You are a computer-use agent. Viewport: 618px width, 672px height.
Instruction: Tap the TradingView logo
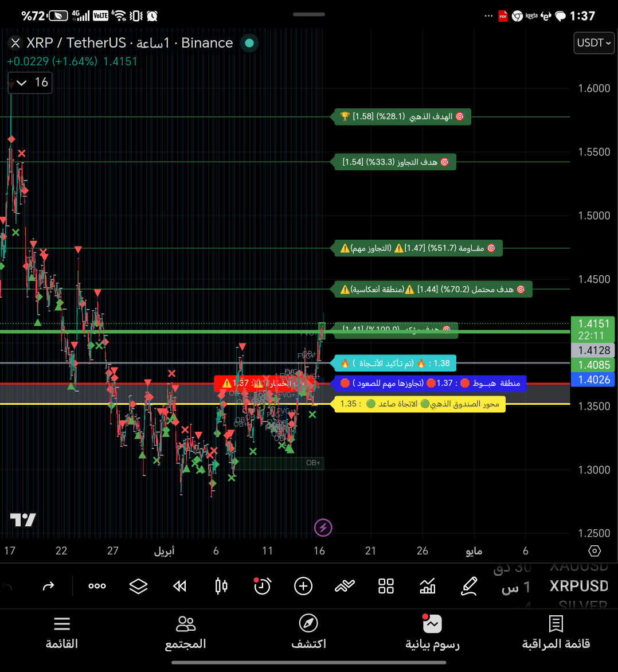(23, 520)
